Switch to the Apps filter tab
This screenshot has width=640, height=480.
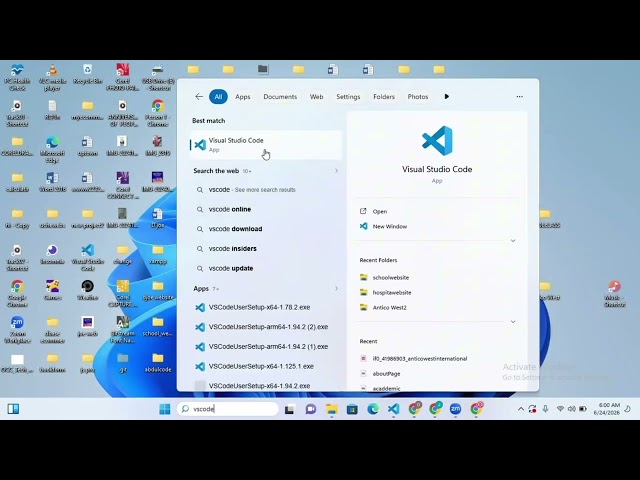click(x=242, y=97)
